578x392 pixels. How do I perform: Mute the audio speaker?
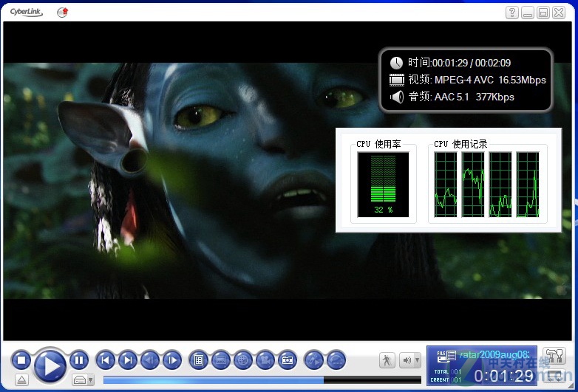point(407,360)
